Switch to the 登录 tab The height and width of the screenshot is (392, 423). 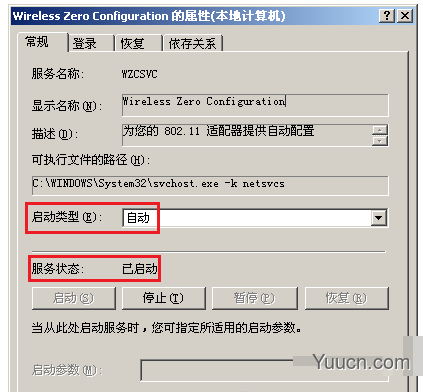[90, 43]
